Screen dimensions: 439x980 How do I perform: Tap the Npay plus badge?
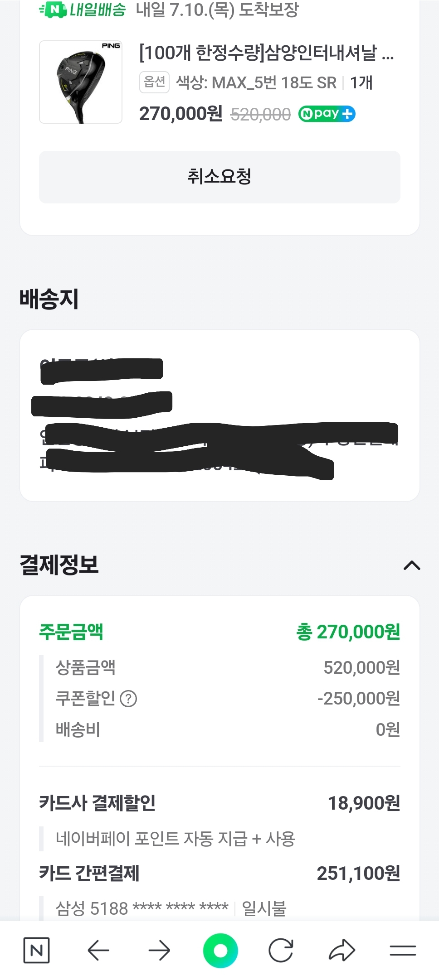coord(327,114)
